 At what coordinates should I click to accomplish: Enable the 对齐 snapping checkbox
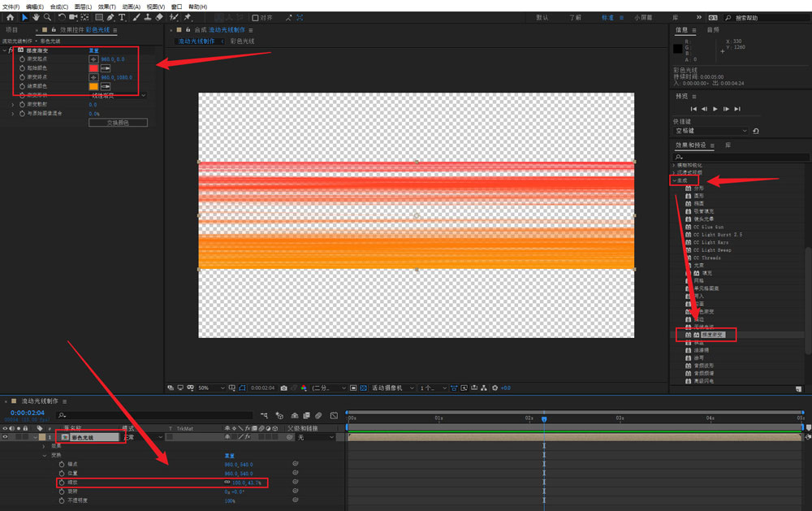coord(256,17)
